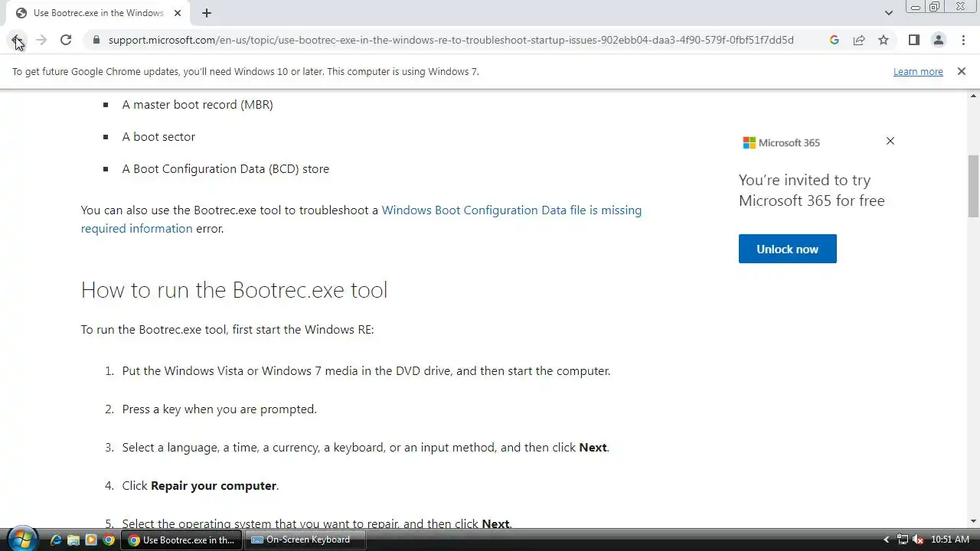Reload the page with the refresh icon
Screen dimensions: 980x551
point(66,40)
